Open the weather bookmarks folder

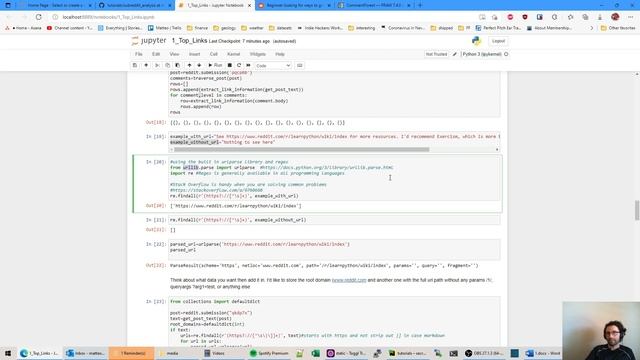[x=252, y=28]
